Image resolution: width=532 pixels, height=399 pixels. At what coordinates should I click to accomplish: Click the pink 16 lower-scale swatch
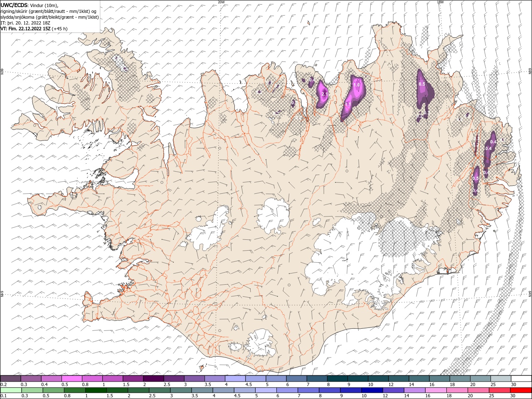click(x=436, y=390)
